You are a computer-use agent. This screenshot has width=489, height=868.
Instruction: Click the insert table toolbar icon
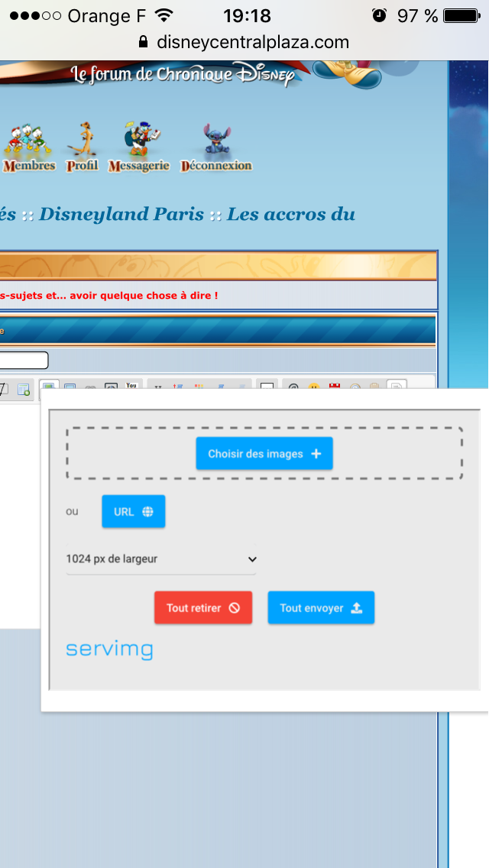pos(23,390)
